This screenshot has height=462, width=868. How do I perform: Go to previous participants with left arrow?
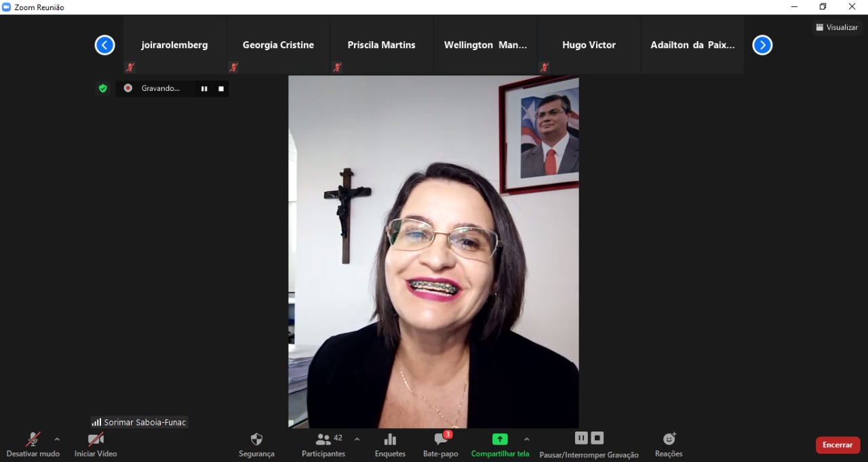click(x=104, y=45)
